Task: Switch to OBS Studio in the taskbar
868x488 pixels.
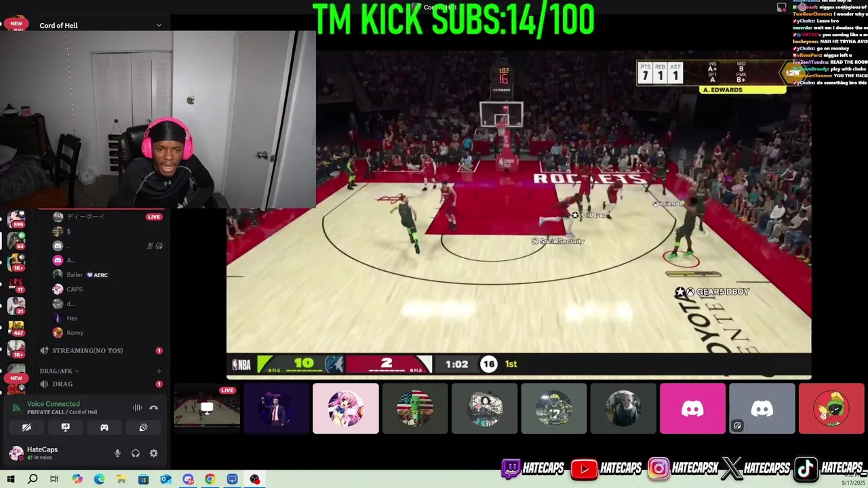Action: (x=255, y=479)
